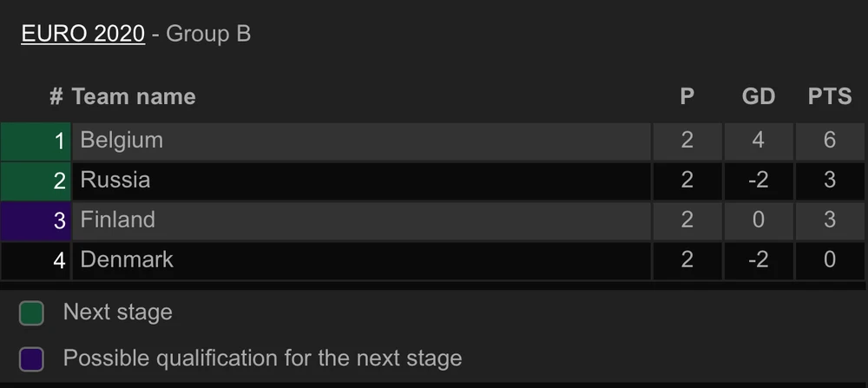Image resolution: width=868 pixels, height=388 pixels.
Task: Click the P column header
Action: [687, 96]
